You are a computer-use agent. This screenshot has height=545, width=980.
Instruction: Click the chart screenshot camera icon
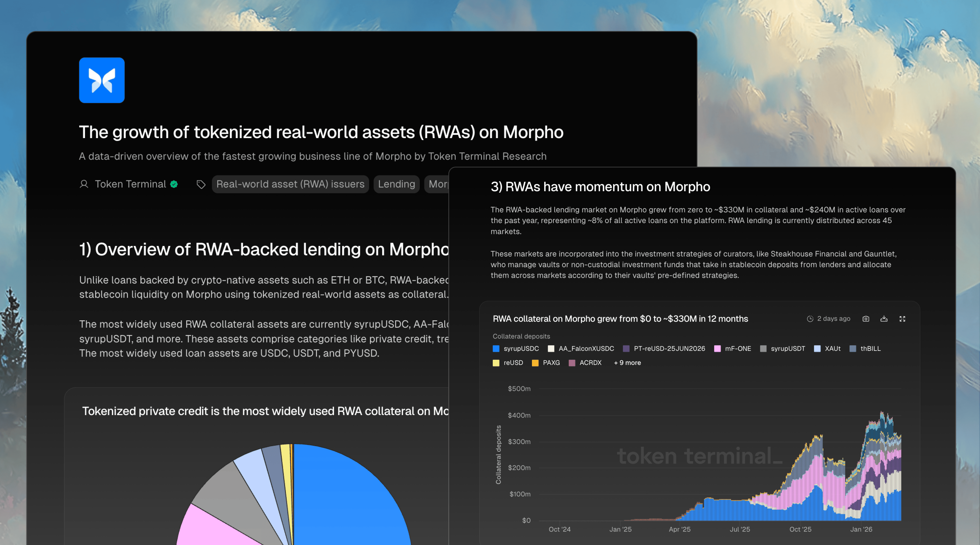pos(865,319)
